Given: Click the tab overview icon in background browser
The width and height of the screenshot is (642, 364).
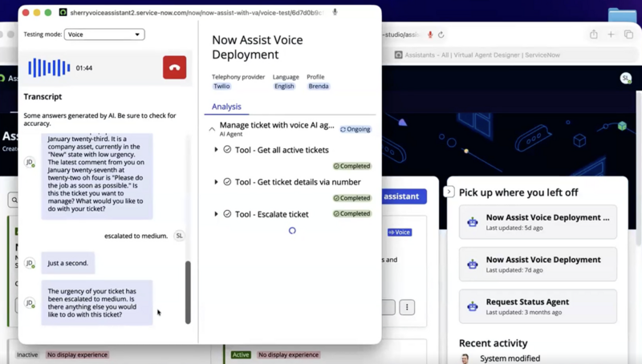Looking at the screenshot, I should coord(628,34).
